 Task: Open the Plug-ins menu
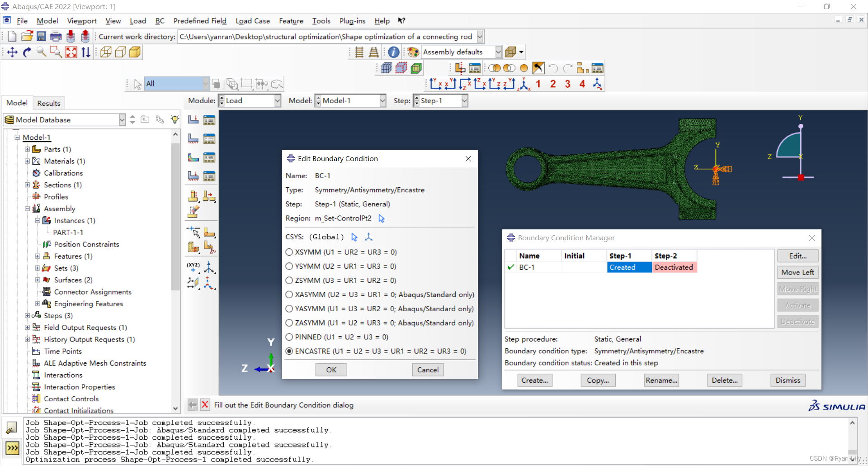352,21
